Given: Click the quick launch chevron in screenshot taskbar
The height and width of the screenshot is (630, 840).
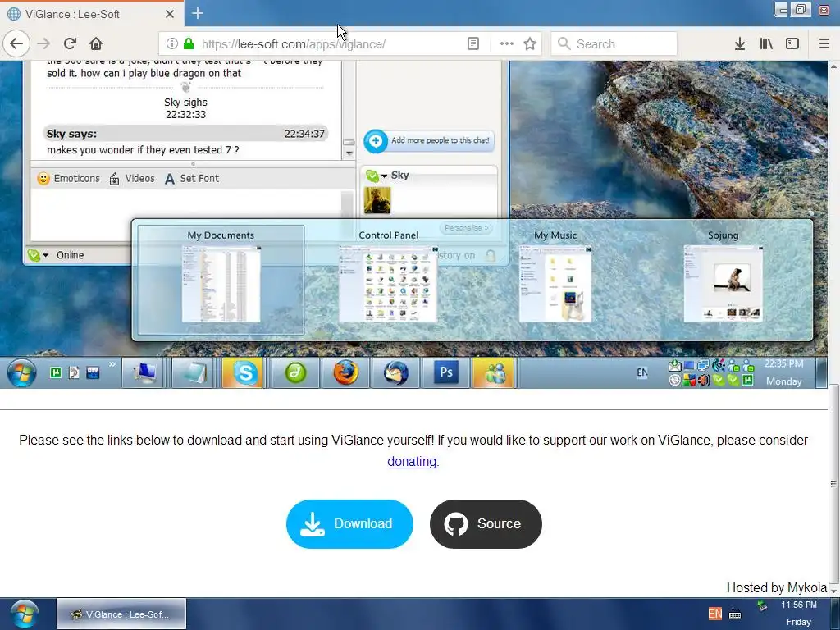Looking at the screenshot, I should pos(112,364).
